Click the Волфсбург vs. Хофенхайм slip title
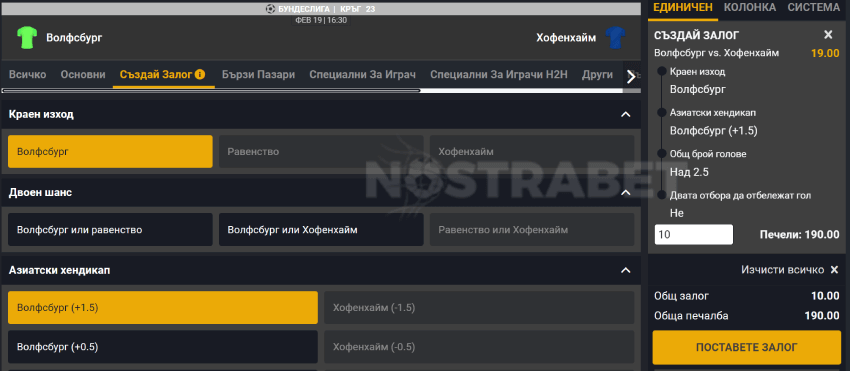Viewport: 850px width, 371px height. click(717, 53)
